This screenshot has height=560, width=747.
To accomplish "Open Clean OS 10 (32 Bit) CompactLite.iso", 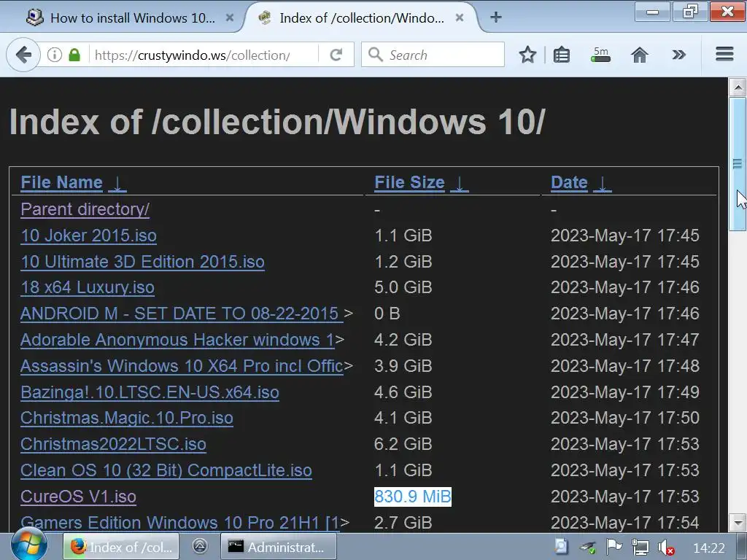I will pyautogui.click(x=166, y=470).
